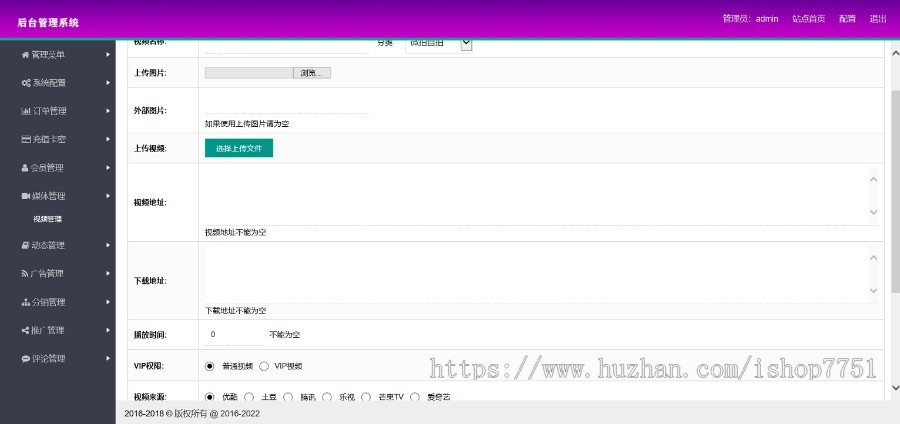
Task: Open the 广告管理 menu label
Action: pos(47,274)
